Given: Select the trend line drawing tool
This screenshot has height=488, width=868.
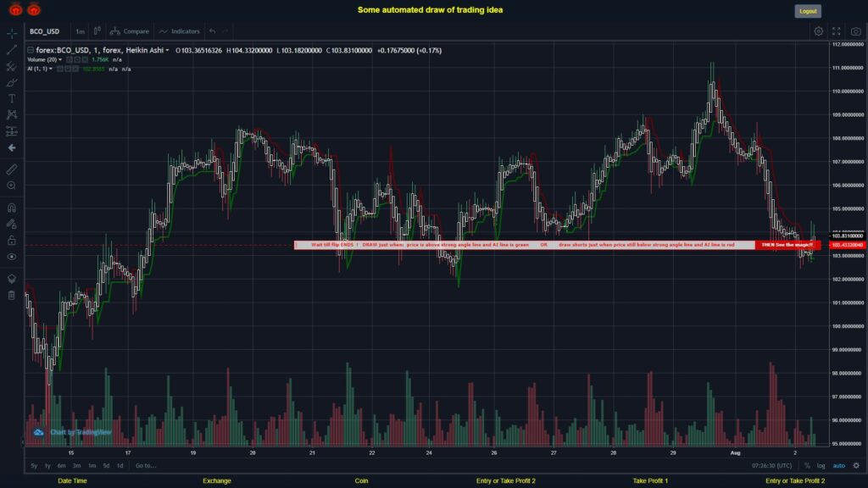Looking at the screenshot, I should 12,50.
